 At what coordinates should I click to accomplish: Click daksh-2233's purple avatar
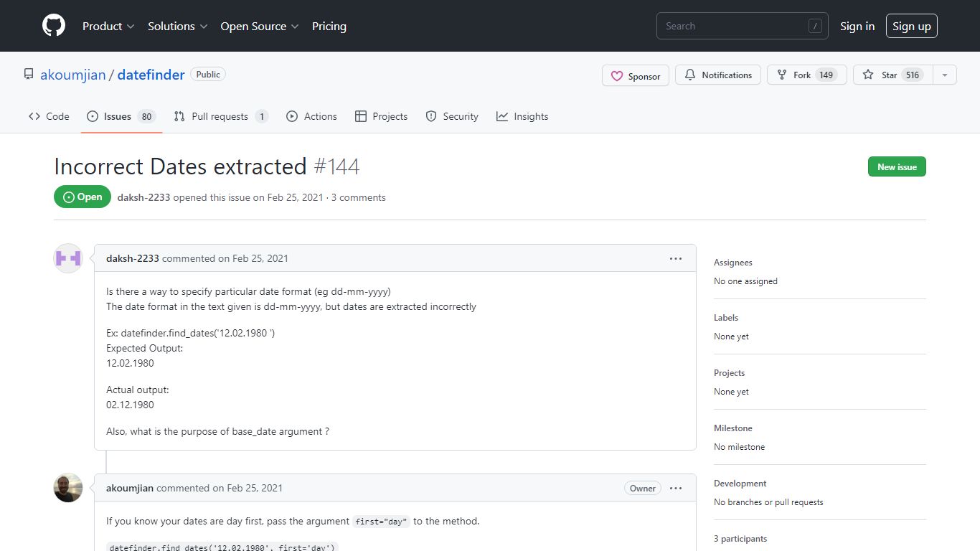click(68, 258)
